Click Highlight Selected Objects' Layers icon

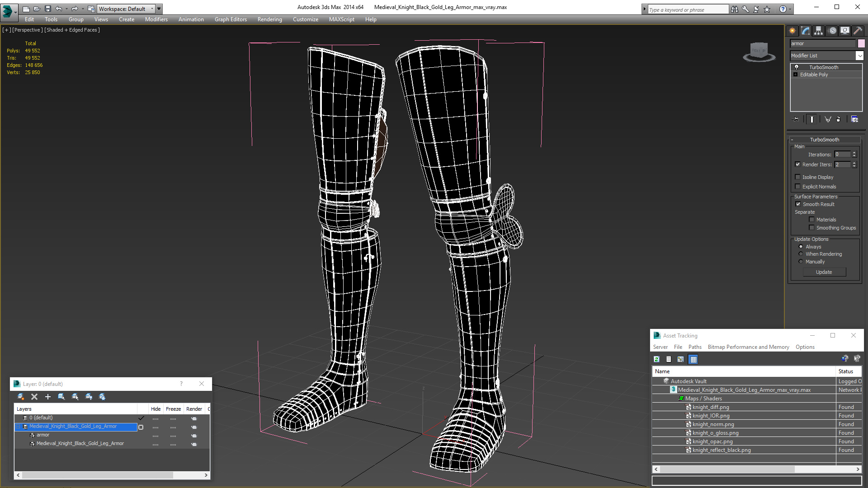[x=75, y=397]
